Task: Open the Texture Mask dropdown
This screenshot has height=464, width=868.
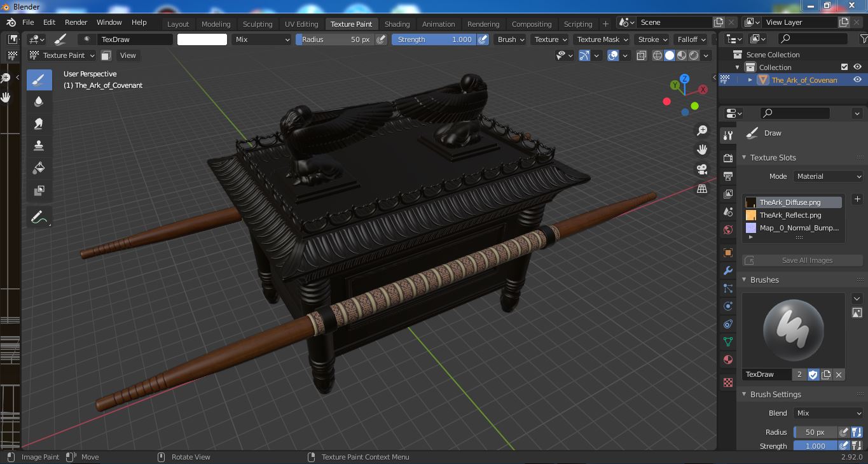Action: [602, 39]
